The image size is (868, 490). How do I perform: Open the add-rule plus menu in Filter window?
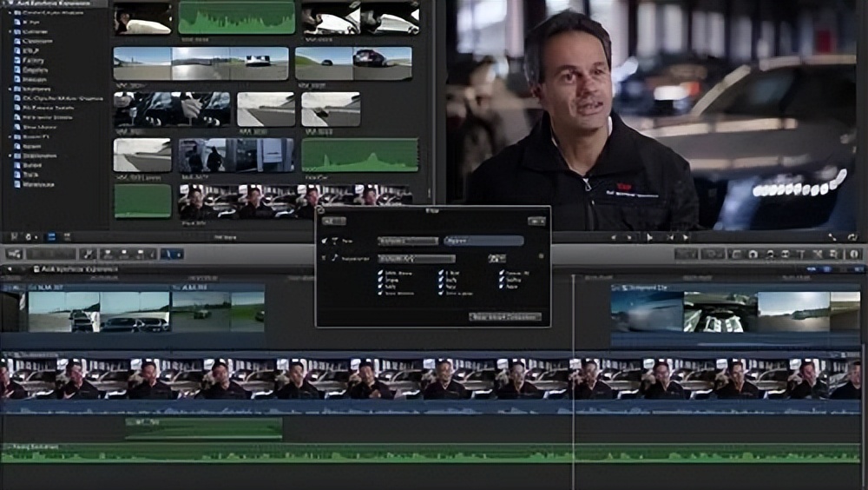(542, 222)
